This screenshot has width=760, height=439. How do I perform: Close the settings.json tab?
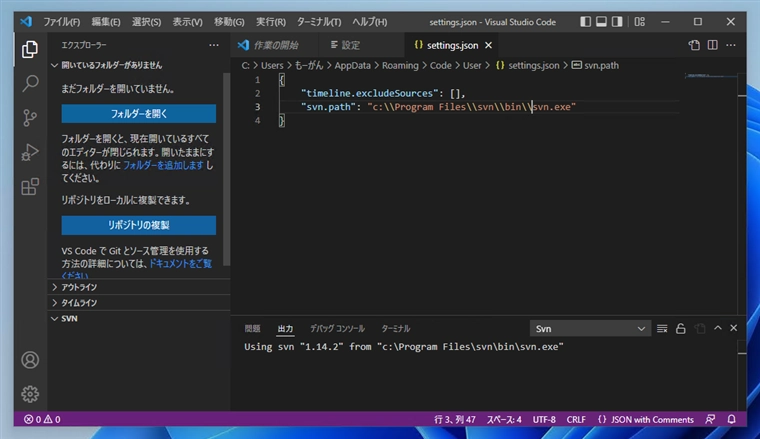(489, 45)
